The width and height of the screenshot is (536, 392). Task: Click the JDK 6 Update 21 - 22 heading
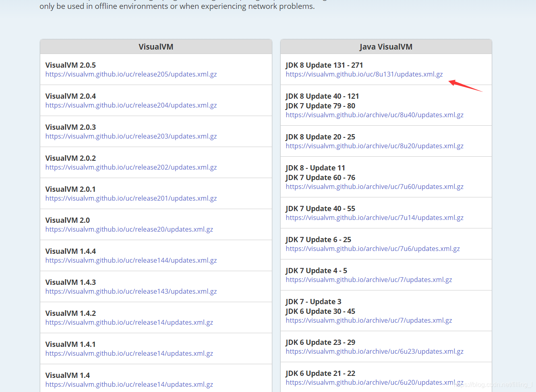pos(321,373)
